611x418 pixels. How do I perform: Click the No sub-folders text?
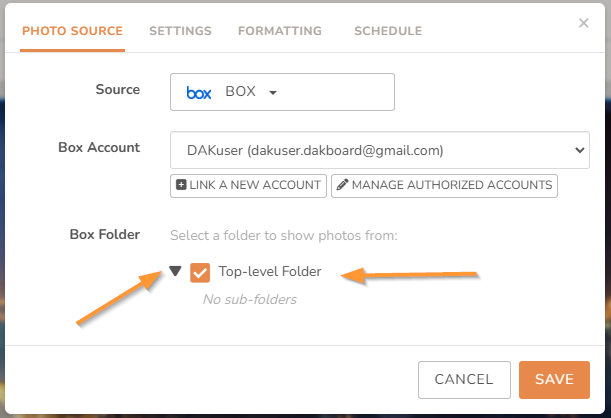click(x=250, y=299)
